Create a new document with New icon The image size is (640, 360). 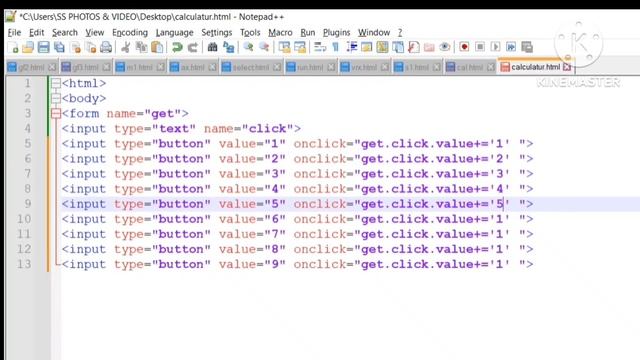[13, 47]
